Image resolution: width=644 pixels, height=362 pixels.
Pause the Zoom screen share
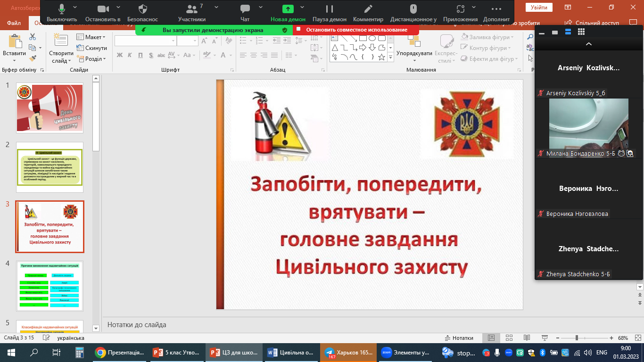click(x=330, y=12)
